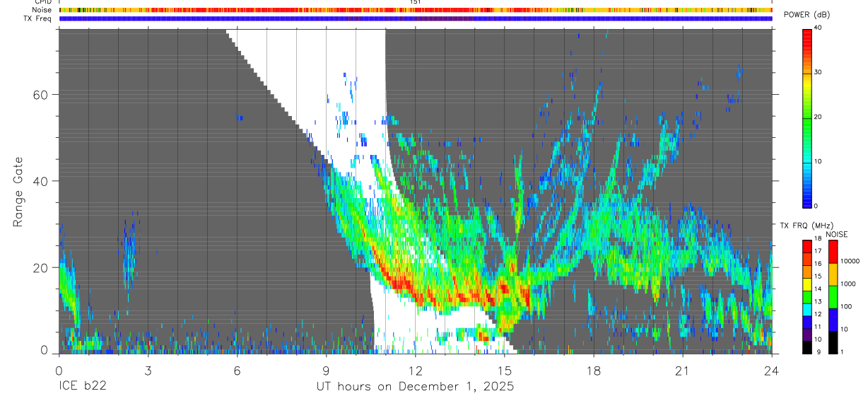Viewport: 868px width, 401px height.
Task: Click the 'Range Gate' y-axis label
Action: click(19, 191)
